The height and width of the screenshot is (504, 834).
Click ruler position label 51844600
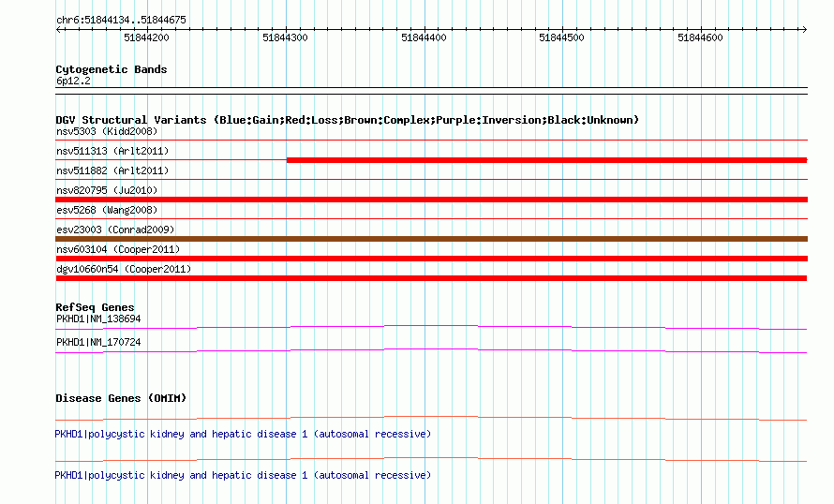click(700, 37)
